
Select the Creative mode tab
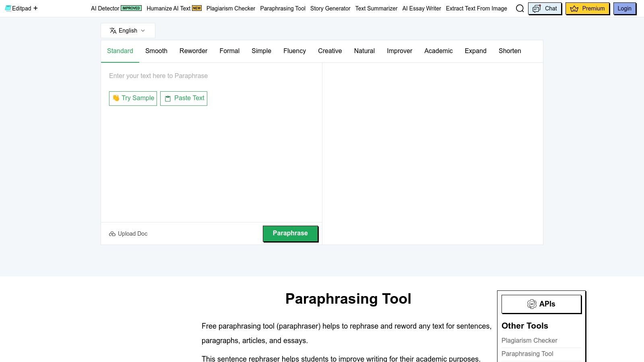click(330, 51)
